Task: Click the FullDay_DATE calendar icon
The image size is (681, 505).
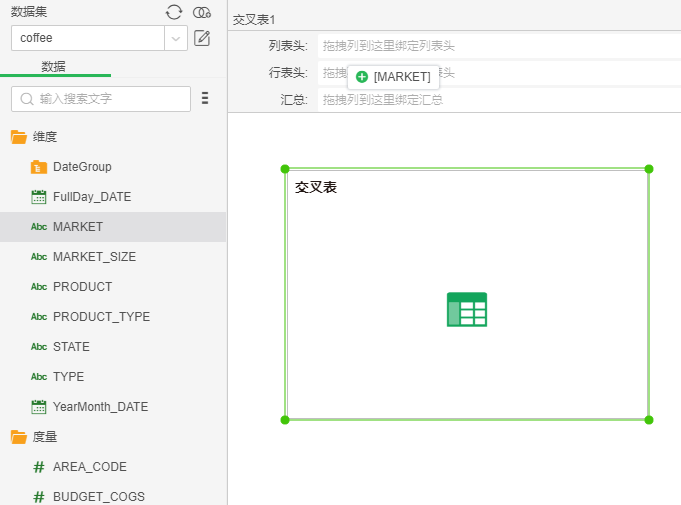Action: tap(39, 197)
